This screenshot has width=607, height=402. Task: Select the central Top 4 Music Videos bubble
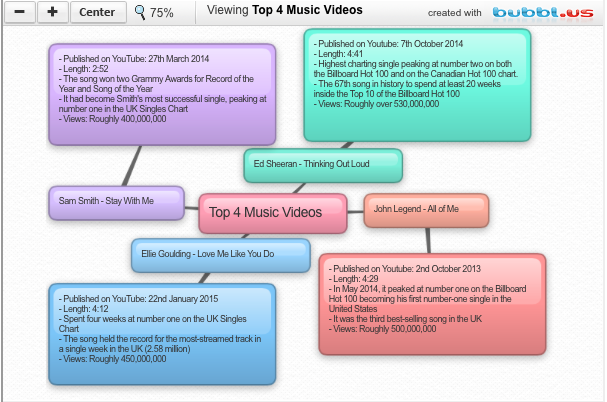pyautogui.click(x=273, y=213)
